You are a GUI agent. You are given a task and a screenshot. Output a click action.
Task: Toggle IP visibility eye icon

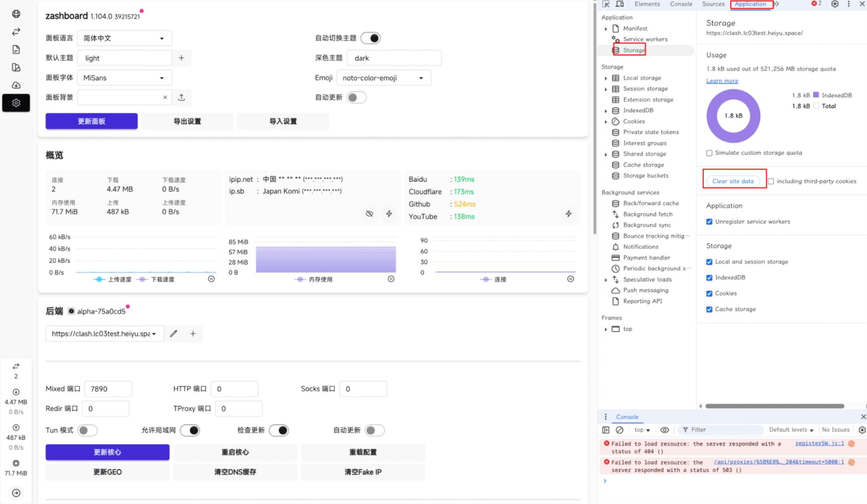pos(369,214)
